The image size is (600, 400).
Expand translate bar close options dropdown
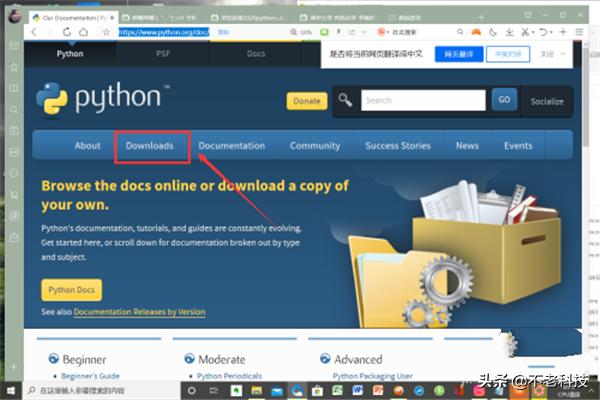pos(562,54)
